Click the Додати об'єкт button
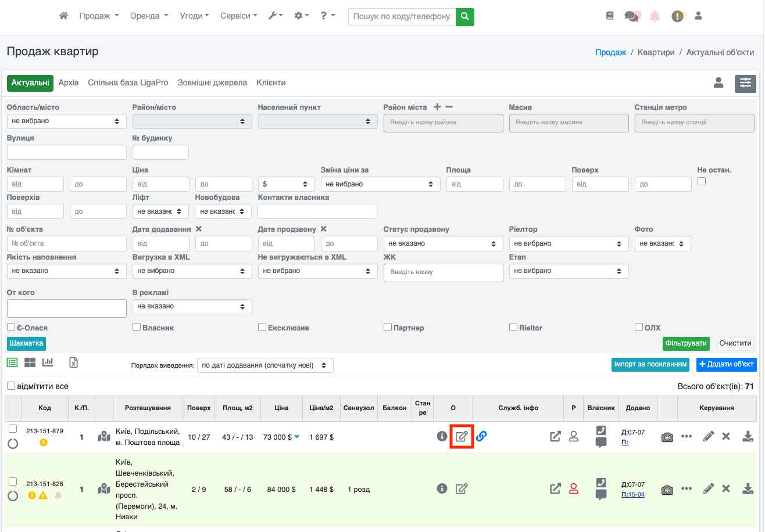 726,365
